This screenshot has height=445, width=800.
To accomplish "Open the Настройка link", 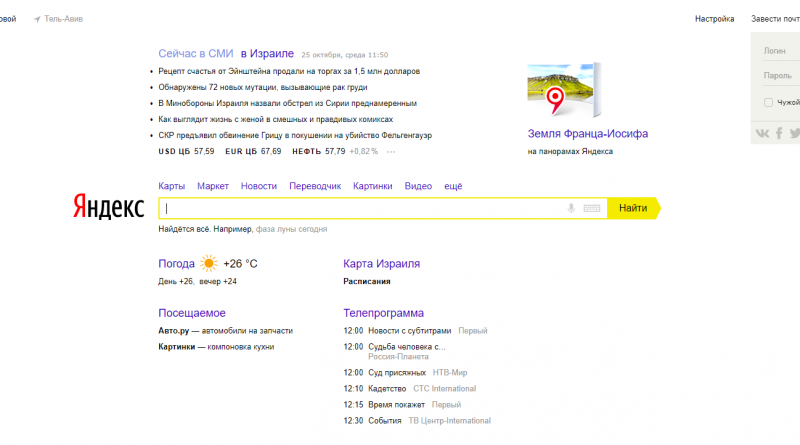I will point(714,19).
